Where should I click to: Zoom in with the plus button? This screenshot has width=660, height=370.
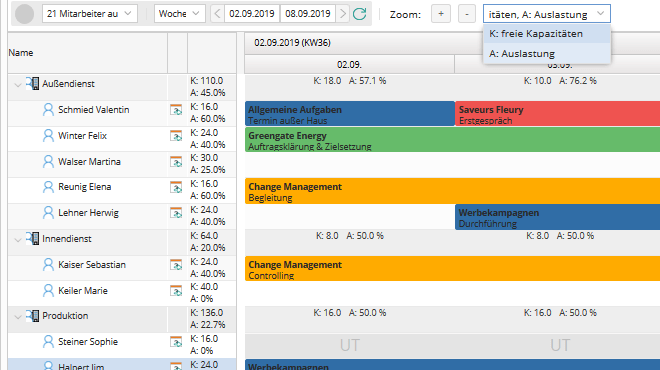pyautogui.click(x=441, y=14)
